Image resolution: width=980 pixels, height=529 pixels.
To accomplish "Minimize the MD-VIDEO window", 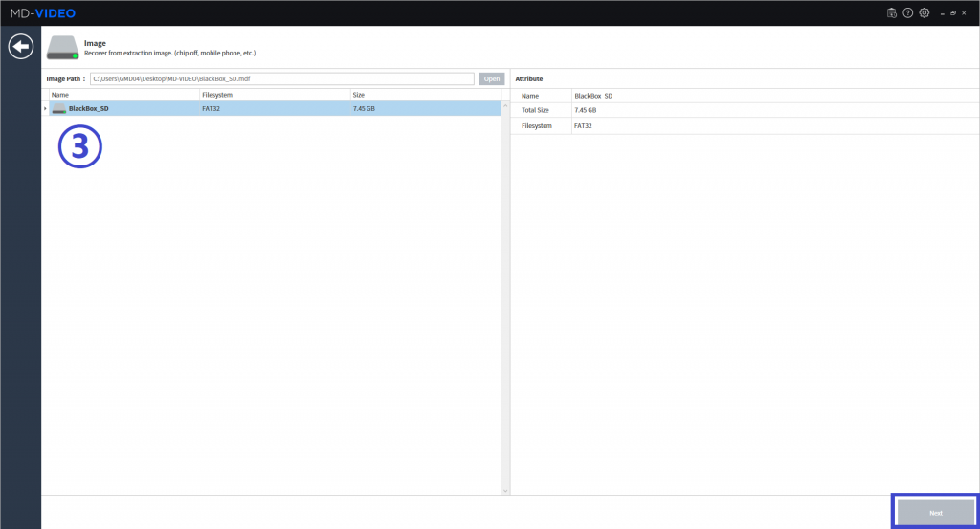I will pos(943,13).
